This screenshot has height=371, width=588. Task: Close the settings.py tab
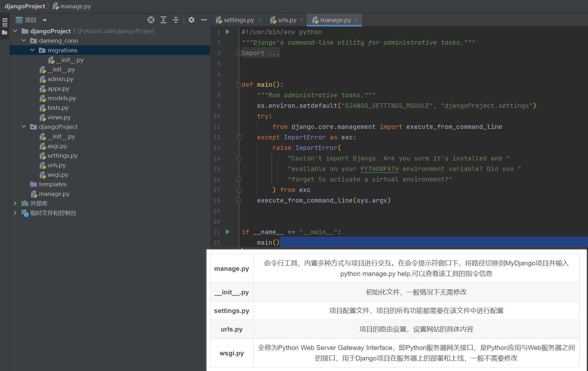pyautogui.click(x=260, y=20)
